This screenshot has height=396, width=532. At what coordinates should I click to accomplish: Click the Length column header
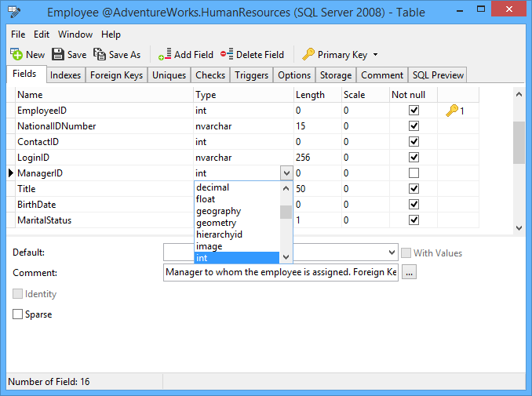point(318,95)
